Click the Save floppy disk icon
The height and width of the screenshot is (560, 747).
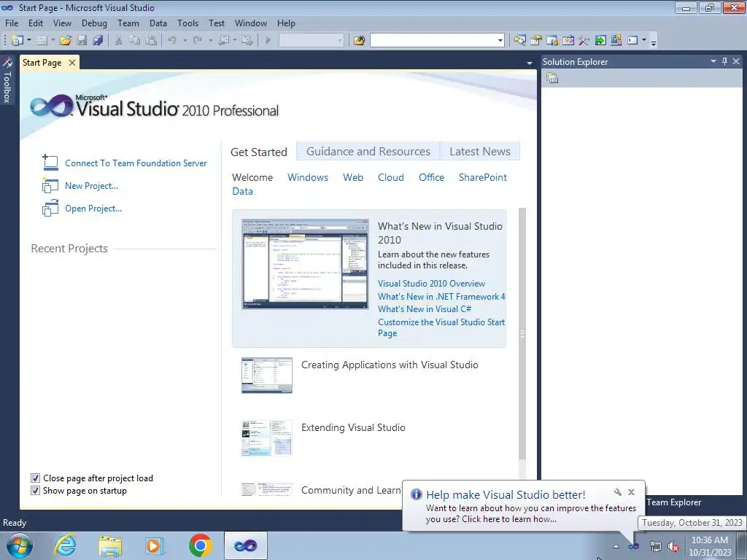[x=82, y=41]
